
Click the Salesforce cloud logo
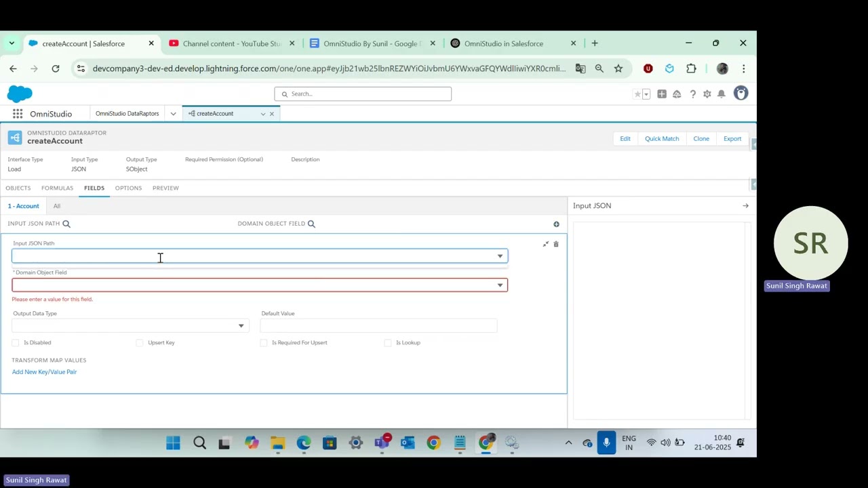[x=20, y=94]
